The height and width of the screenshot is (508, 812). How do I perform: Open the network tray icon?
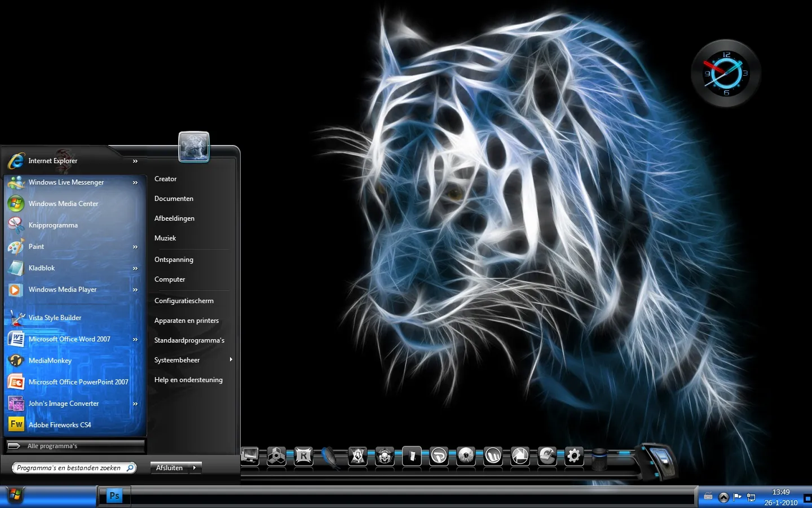click(x=751, y=498)
